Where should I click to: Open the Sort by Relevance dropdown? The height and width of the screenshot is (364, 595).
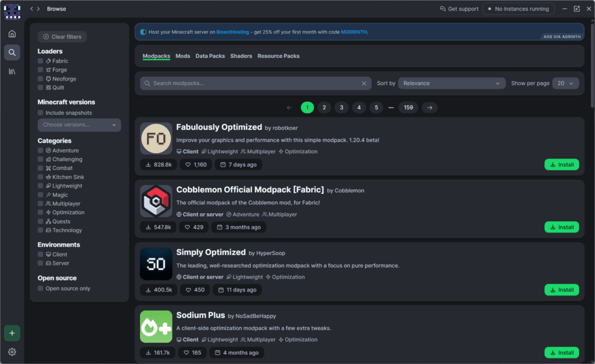(451, 84)
